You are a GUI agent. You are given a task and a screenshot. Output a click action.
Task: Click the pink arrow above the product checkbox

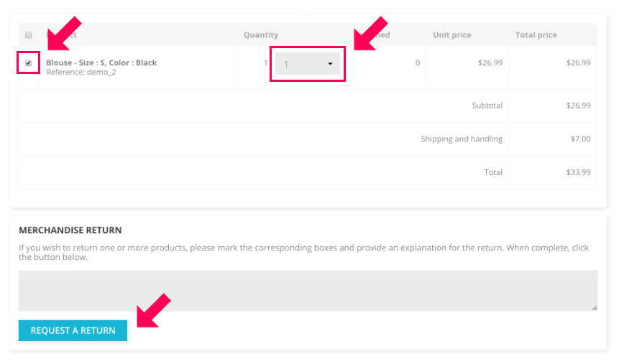(63, 32)
